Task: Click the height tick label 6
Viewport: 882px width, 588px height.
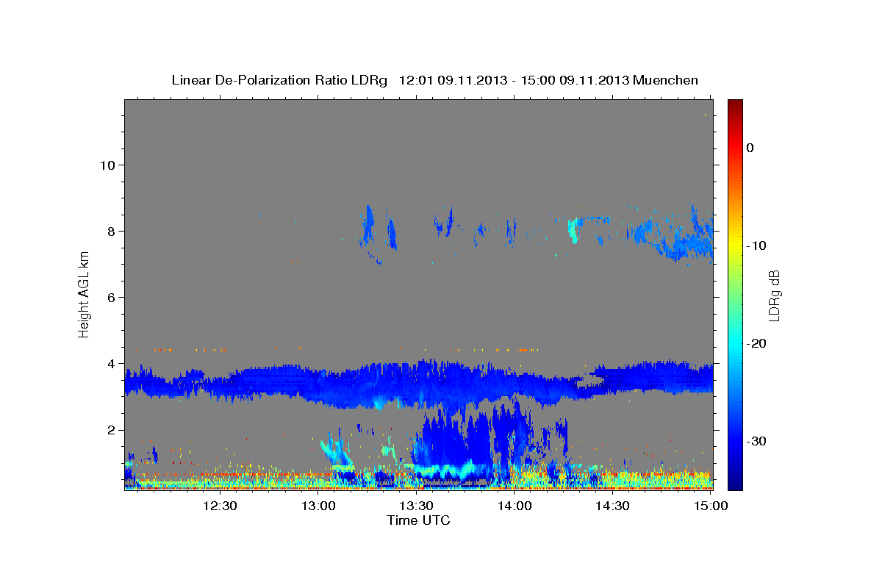Action: point(110,297)
